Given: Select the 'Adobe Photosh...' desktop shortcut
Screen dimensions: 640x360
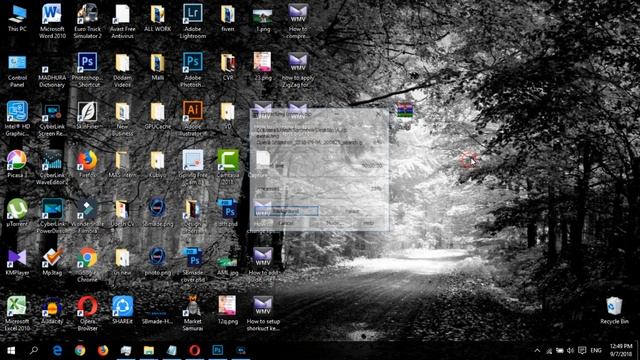Looking at the screenshot, I should 193,70.
